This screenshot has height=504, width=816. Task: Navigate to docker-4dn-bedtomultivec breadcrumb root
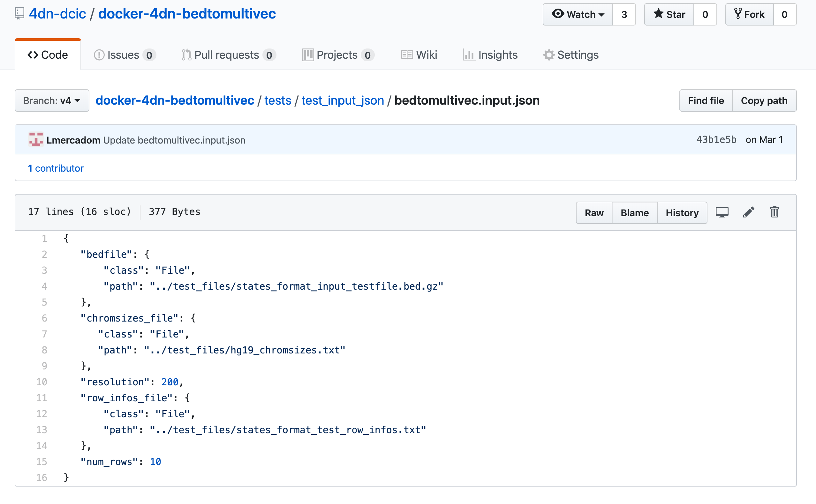(175, 100)
